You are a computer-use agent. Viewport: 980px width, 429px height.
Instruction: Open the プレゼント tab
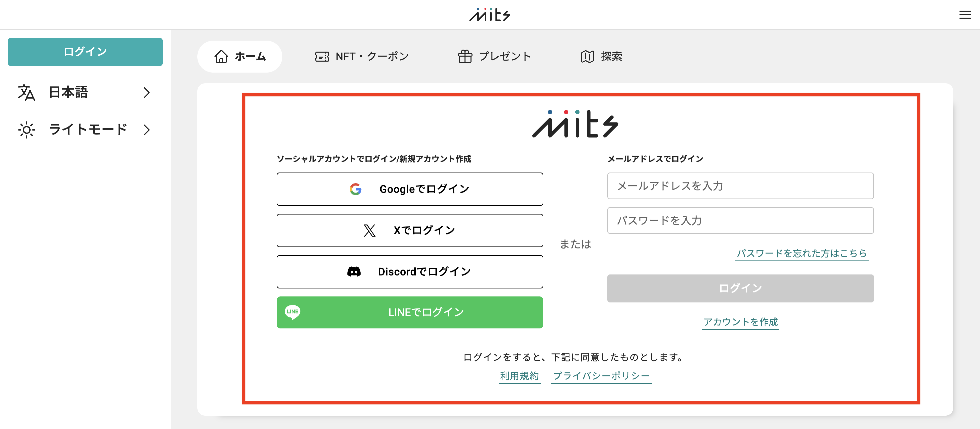point(494,57)
